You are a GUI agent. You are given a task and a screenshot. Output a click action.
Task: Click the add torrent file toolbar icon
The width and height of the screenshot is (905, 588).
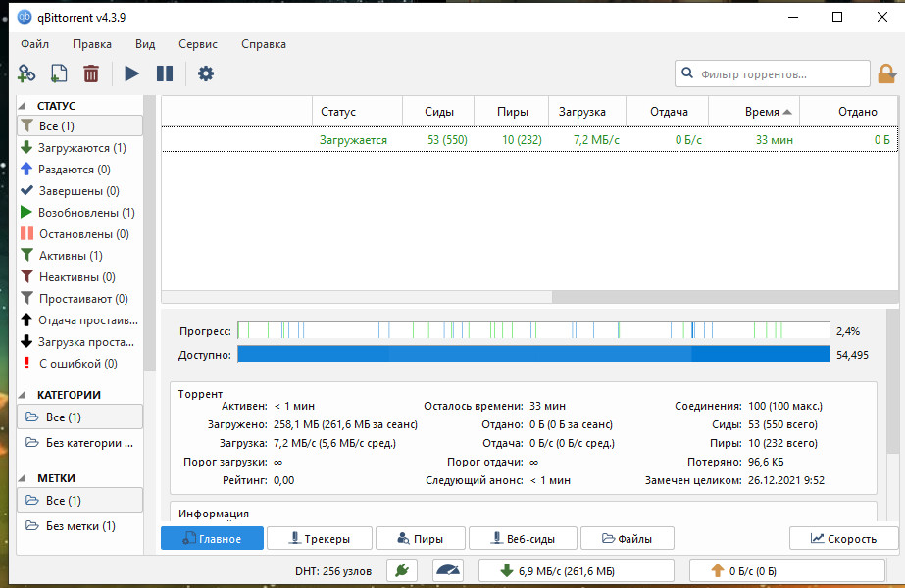(58, 73)
